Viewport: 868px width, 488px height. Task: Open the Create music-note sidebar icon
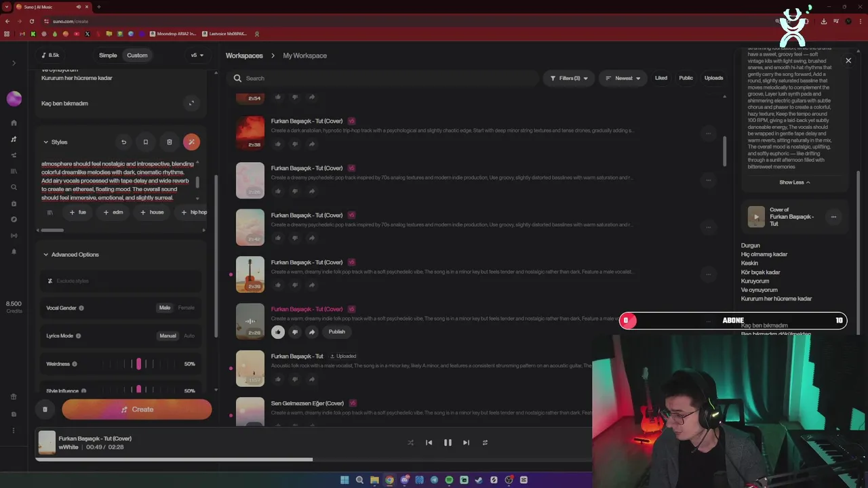[x=14, y=139]
